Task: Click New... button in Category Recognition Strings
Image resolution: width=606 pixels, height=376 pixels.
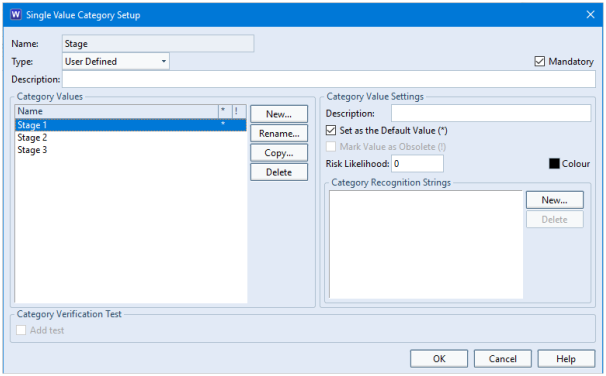Action: (555, 200)
